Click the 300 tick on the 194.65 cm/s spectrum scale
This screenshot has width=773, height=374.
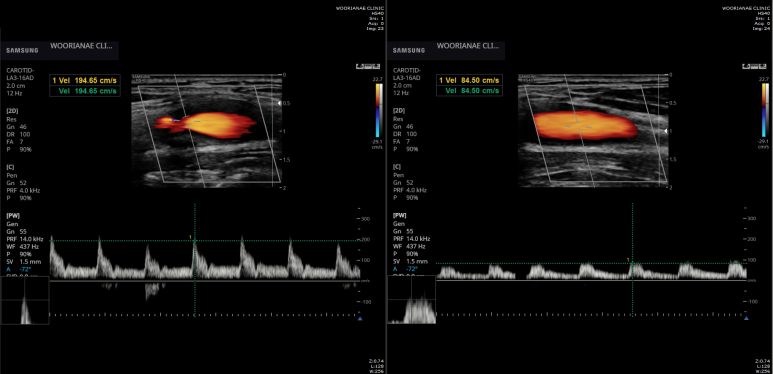[365, 218]
